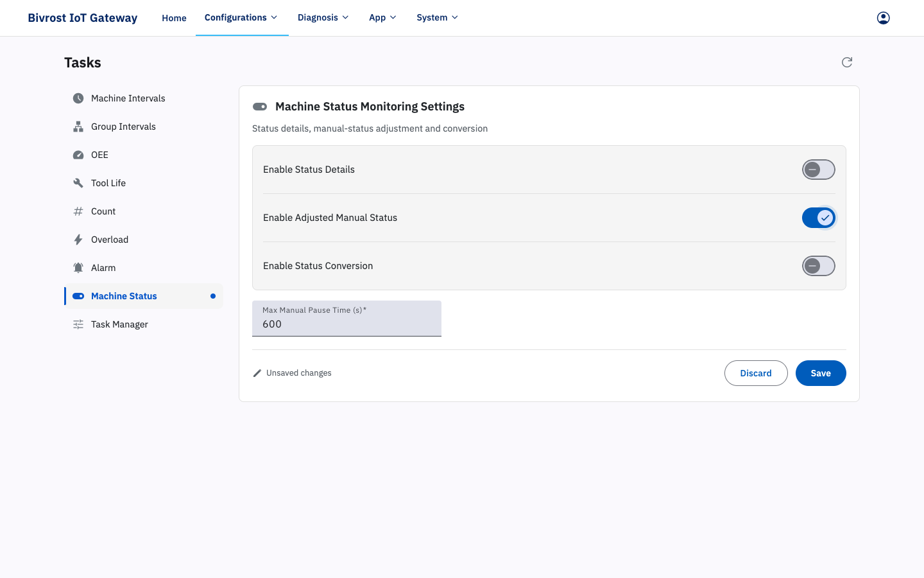This screenshot has width=924, height=578.
Task: Click the toggle icon in settings panel header
Action: click(260, 107)
